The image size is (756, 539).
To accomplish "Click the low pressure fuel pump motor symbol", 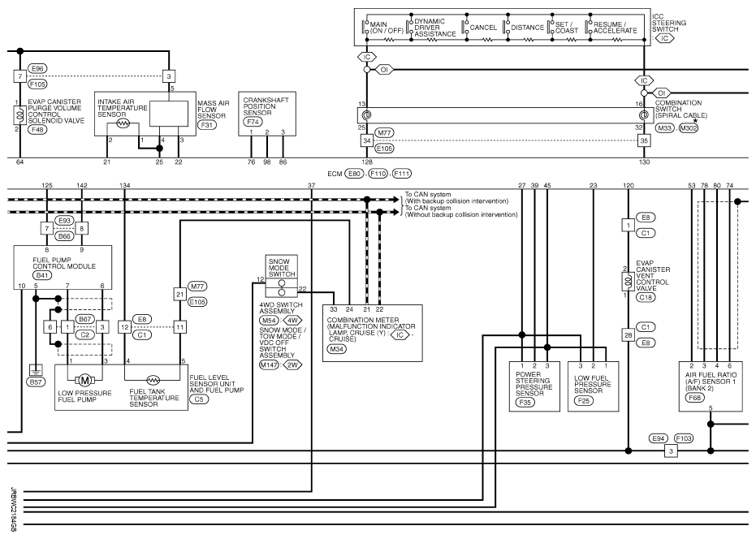I will (x=82, y=379).
